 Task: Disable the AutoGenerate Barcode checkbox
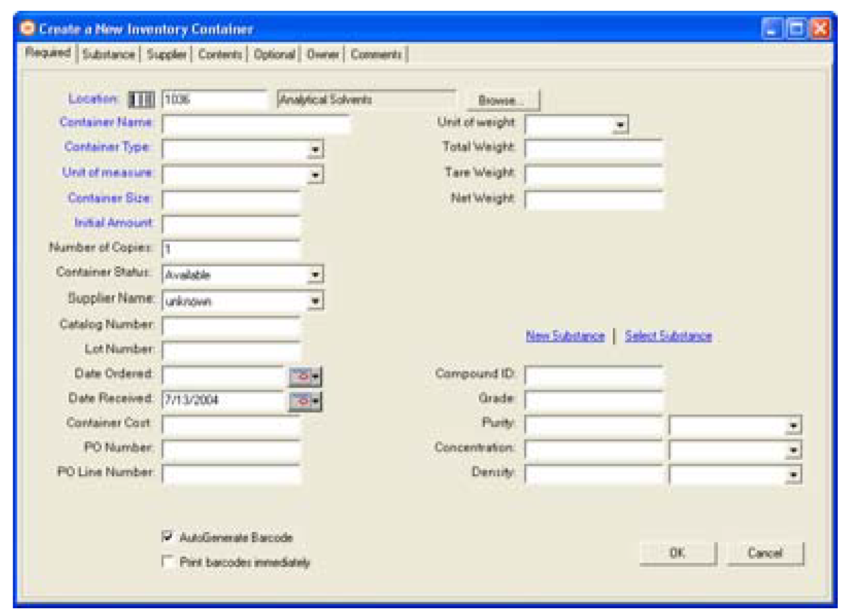point(167,537)
